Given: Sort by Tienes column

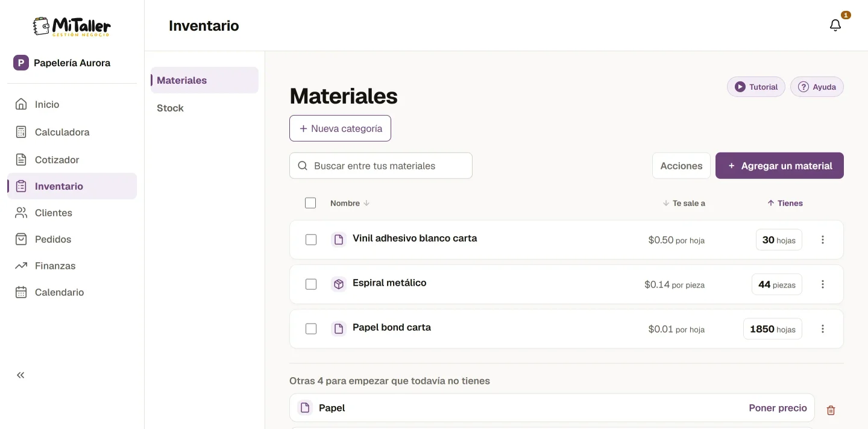Looking at the screenshot, I should 785,203.
